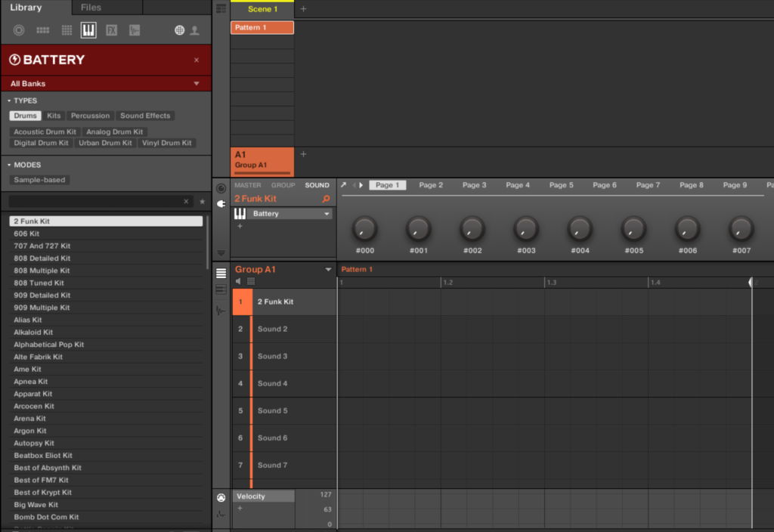Screen dimensions: 774x532
Task: Switch to user content with person icon
Action: (194, 30)
